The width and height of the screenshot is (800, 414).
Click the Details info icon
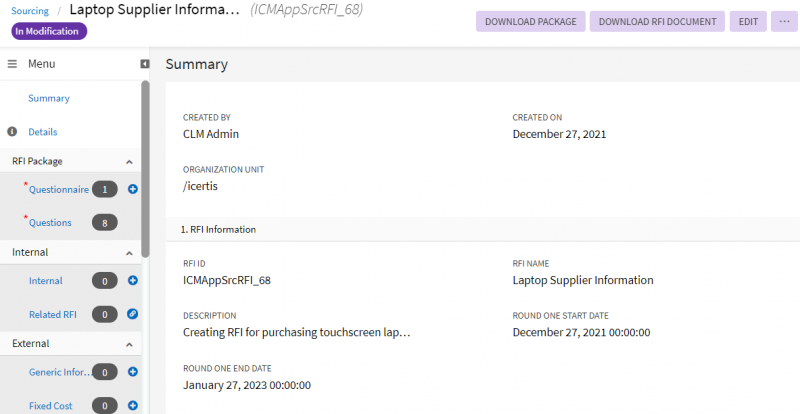12,132
